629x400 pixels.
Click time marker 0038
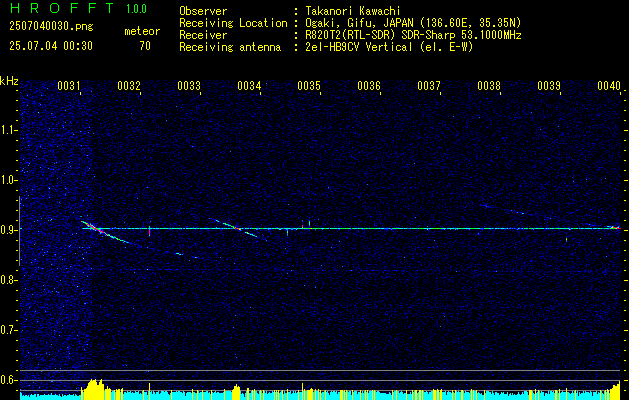click(x=489, y=86)
